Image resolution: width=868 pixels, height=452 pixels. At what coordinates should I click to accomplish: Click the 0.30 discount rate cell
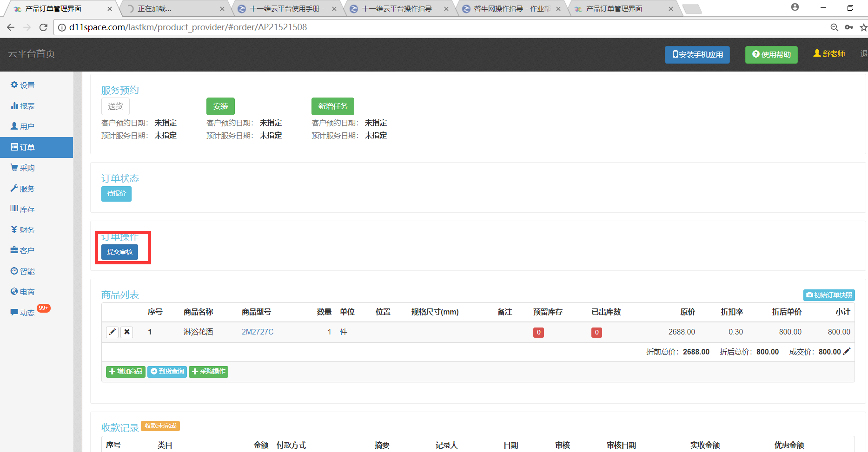[735, 332]
